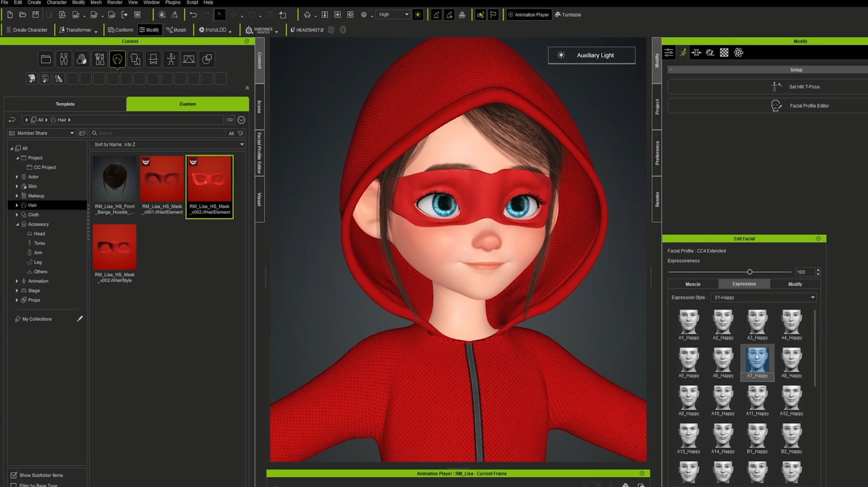Screen dimensions: 868x487
Task: Open the Expression Style 01-Happy dropdown
Action: point(763,297)
